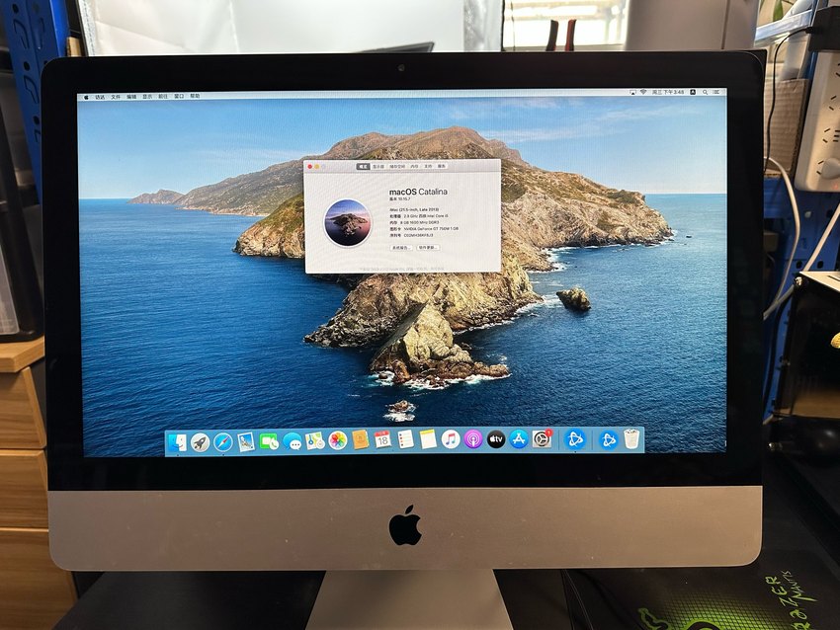
Task: Switch to the 显示器 tab
Action: pos(378,167)
